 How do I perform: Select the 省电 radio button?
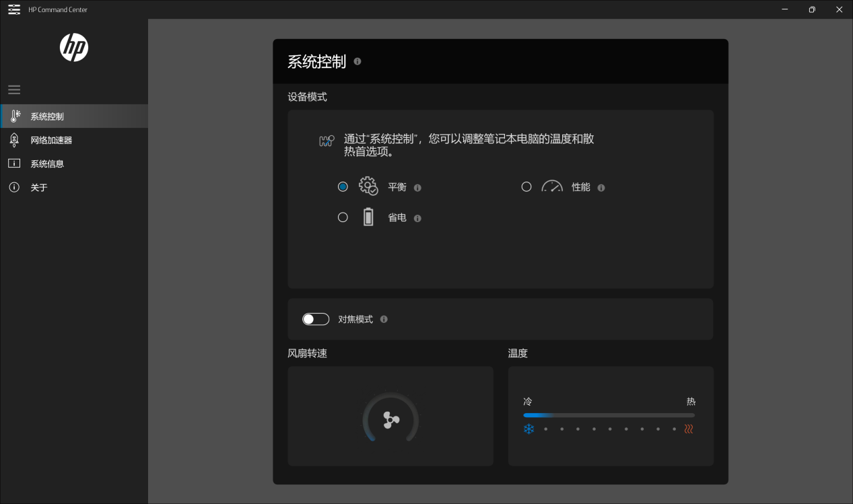[343, 217]
